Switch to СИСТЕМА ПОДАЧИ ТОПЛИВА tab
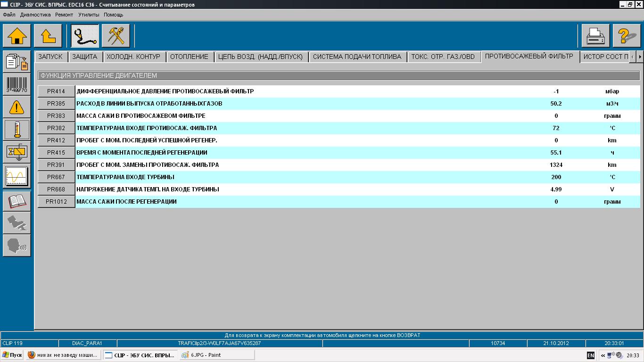The height and width of the screenshot is (362, 644). (x=357, y=57)
